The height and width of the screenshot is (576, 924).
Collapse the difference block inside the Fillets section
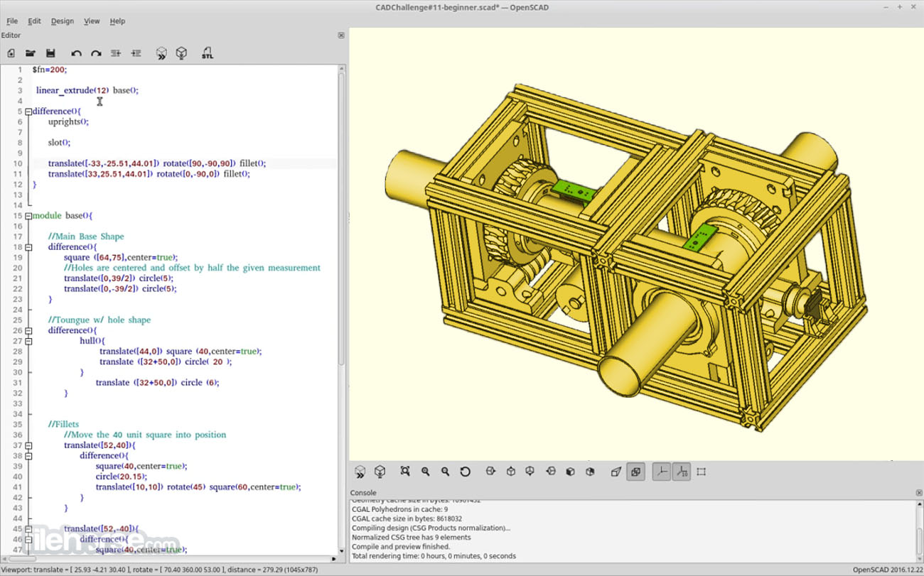(28, 455)
